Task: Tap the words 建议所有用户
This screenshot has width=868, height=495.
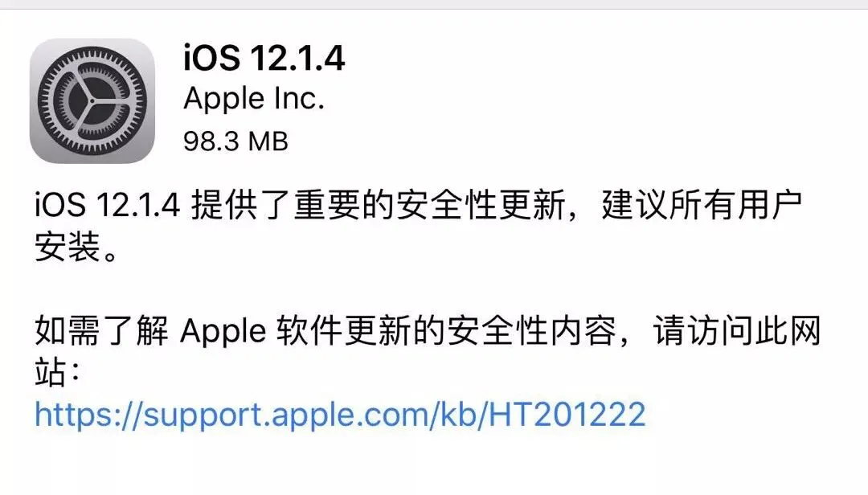Action: (702, 205)
